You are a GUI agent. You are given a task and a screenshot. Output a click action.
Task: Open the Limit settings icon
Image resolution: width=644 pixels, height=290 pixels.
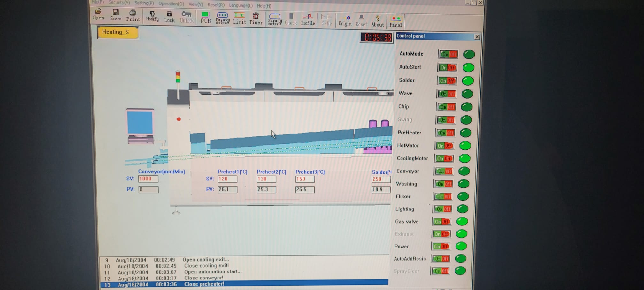(x=239, y=18)
